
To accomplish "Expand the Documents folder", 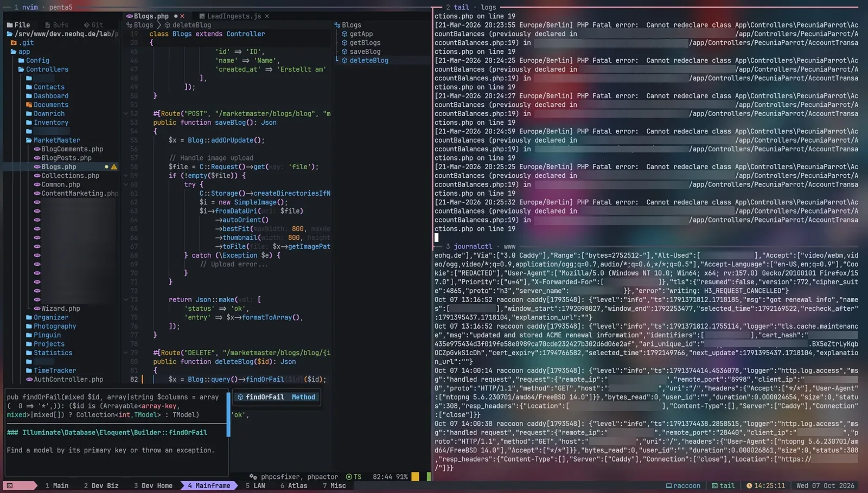I will [47, 105].
